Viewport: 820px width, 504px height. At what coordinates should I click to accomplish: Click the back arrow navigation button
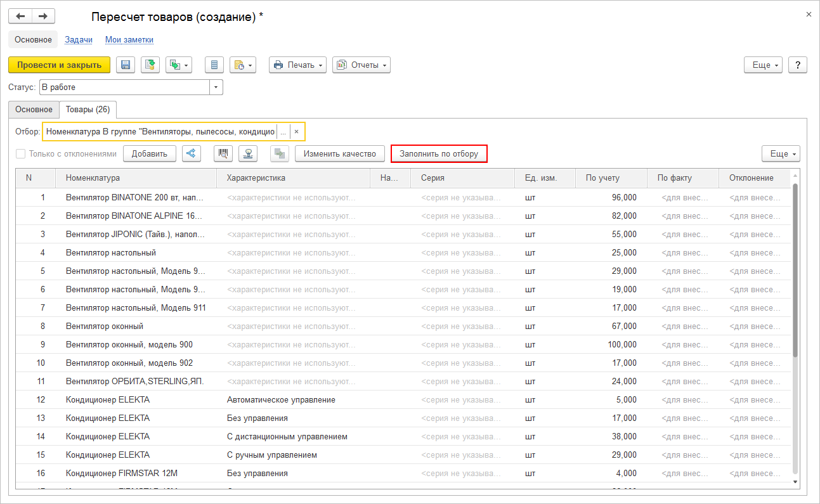coord(20,16)
